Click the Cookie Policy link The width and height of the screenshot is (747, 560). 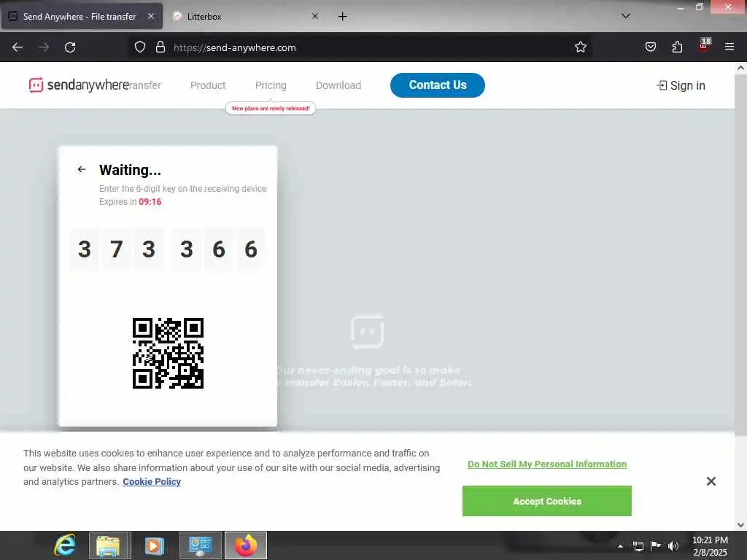152,482
